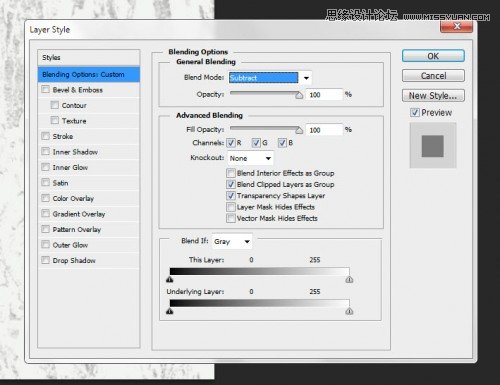Check Layer Mask Hides Effects
500x385 pixels.
231,207
